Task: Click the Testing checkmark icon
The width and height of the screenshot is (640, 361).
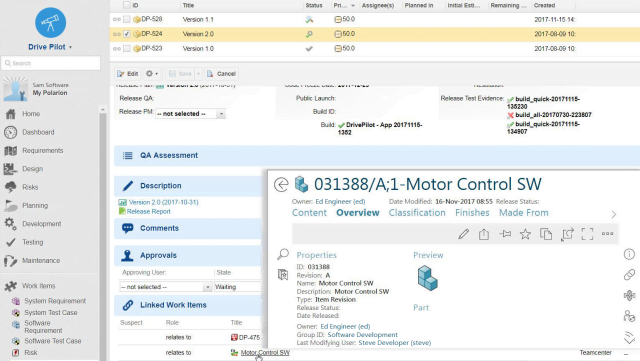Action: point(11,242)
